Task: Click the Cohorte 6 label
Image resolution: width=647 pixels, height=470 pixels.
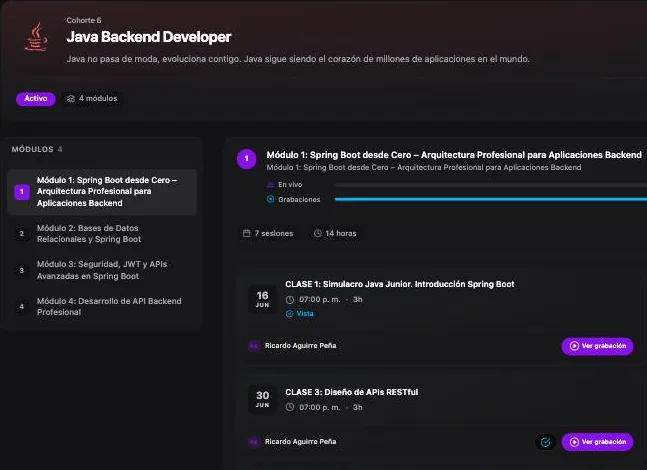Action: click(84, 20)
